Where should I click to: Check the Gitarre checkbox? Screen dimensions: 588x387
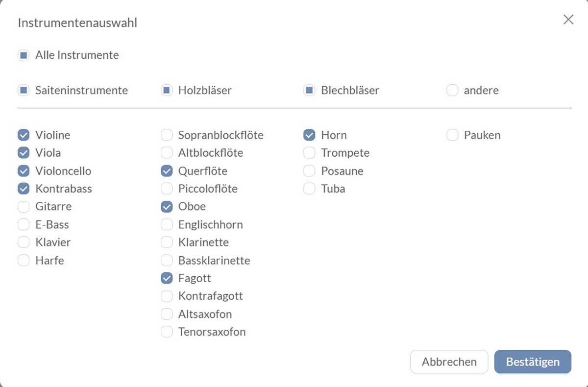[24, 207]
